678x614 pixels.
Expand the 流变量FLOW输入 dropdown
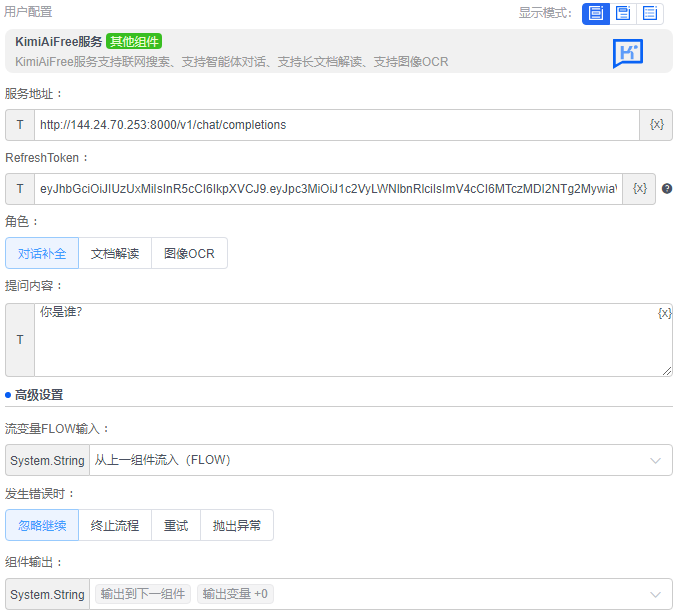click(655, 460)
